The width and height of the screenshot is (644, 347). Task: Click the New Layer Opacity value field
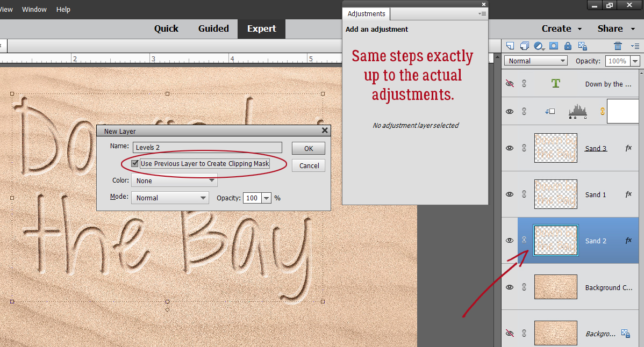252,198
